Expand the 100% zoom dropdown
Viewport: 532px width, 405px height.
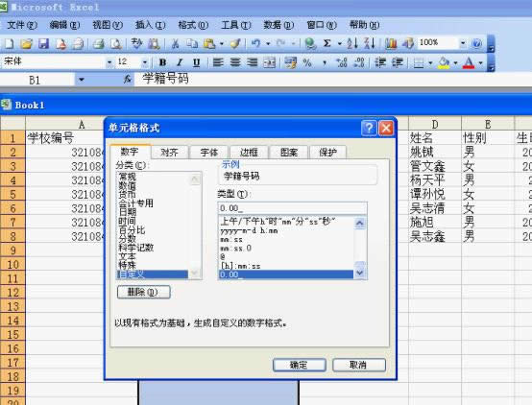click(463, 43)
